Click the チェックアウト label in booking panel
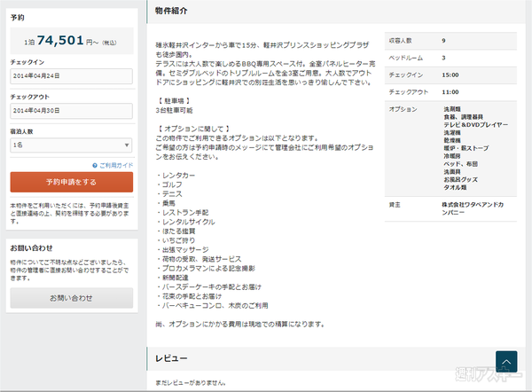The width and height of the screenshot is (532, 392). (x=30, y=97)
